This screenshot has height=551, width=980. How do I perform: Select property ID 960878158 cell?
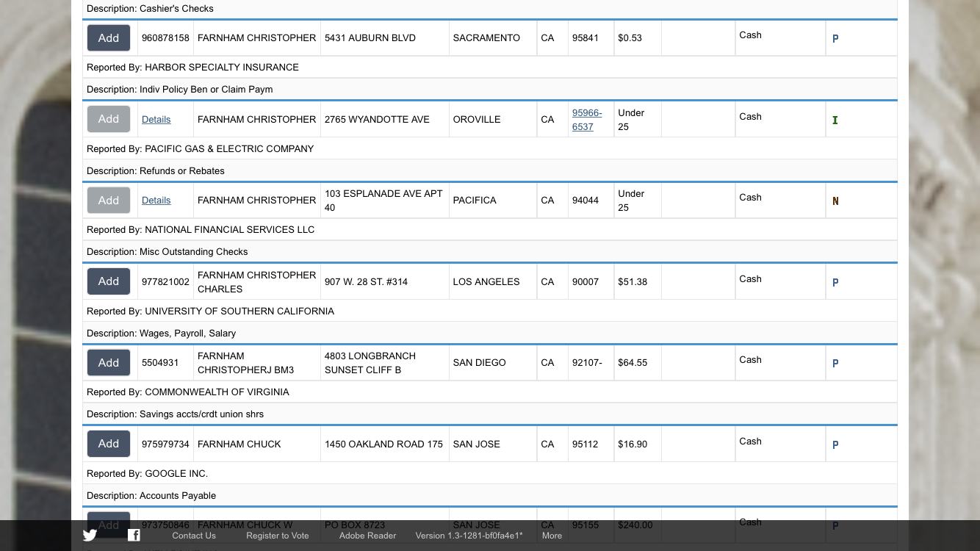point(165,38)
